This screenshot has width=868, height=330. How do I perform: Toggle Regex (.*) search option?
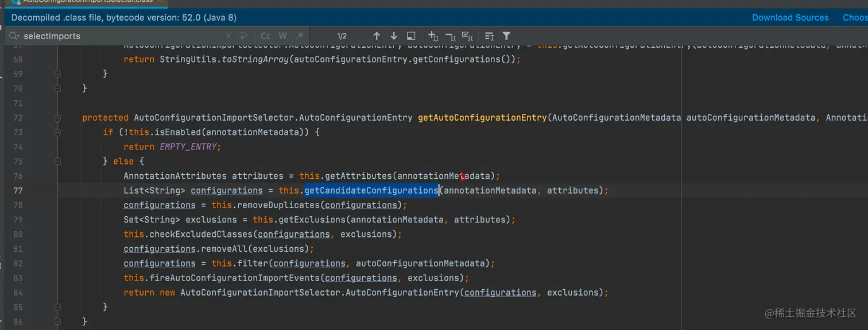(x=300, y=36)
